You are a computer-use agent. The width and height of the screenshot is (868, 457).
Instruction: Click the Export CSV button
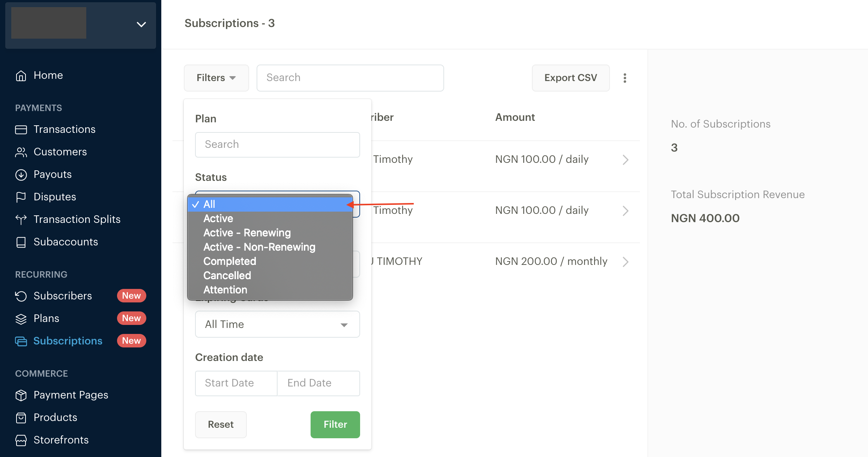(x=571, y=78)
